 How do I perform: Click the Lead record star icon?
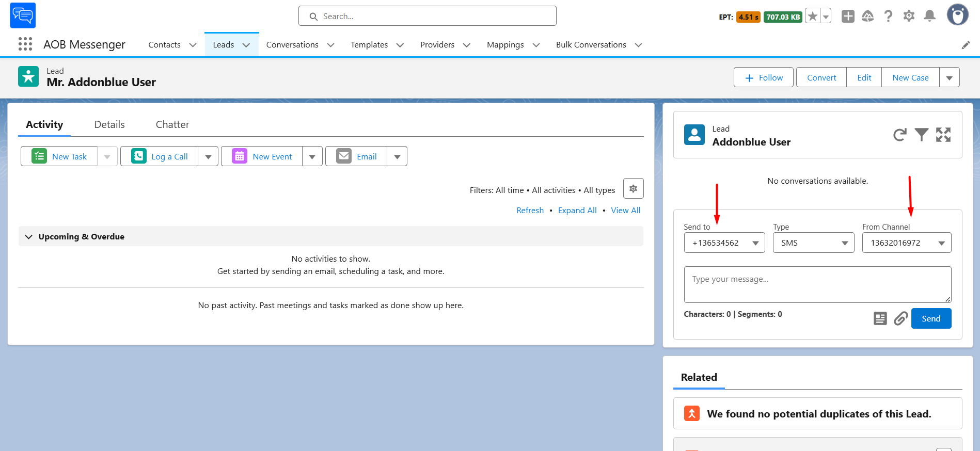point(28,76)
